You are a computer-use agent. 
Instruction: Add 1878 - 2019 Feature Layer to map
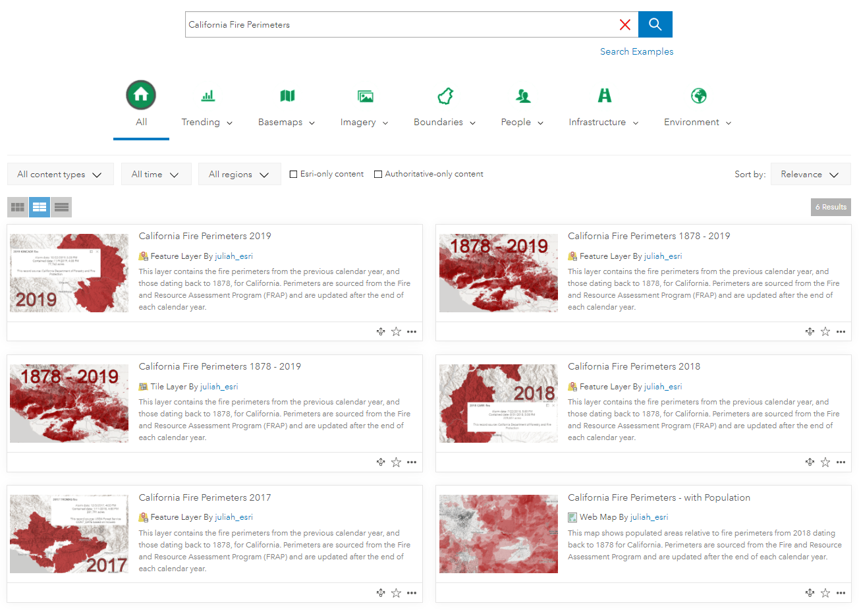[810, 331]
